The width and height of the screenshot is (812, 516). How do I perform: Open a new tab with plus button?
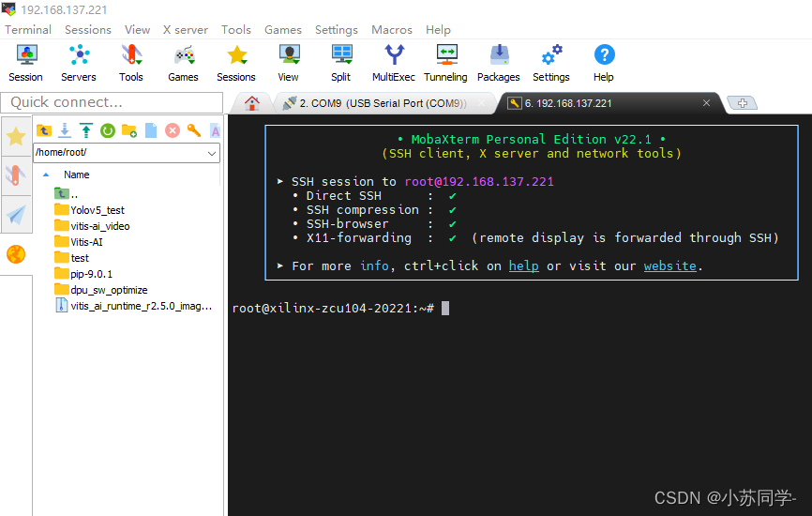pos(742,103)
